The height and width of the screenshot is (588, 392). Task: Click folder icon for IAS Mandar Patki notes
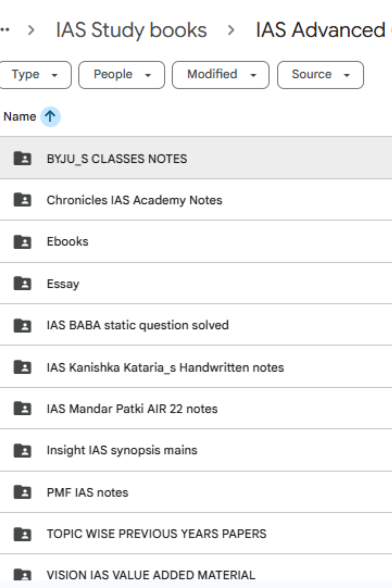click(x=22, y=409)
